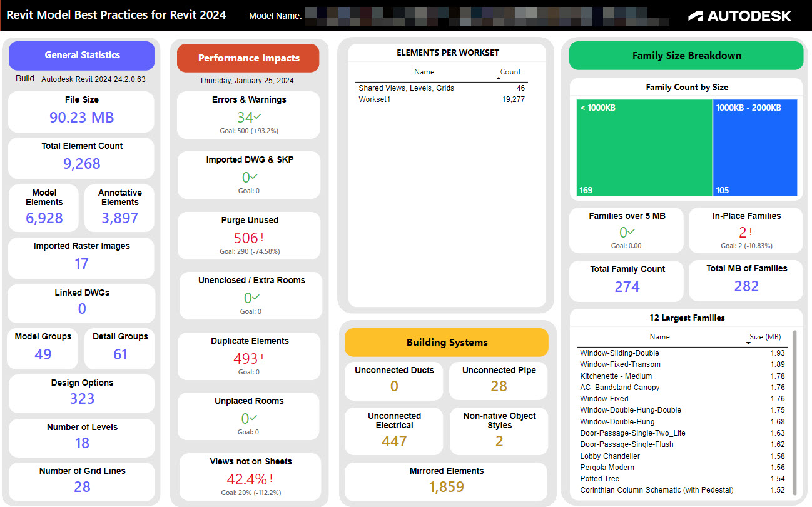Click the Number of Grid Lines value 28
The image size is (812, 507).
point(82,487)
